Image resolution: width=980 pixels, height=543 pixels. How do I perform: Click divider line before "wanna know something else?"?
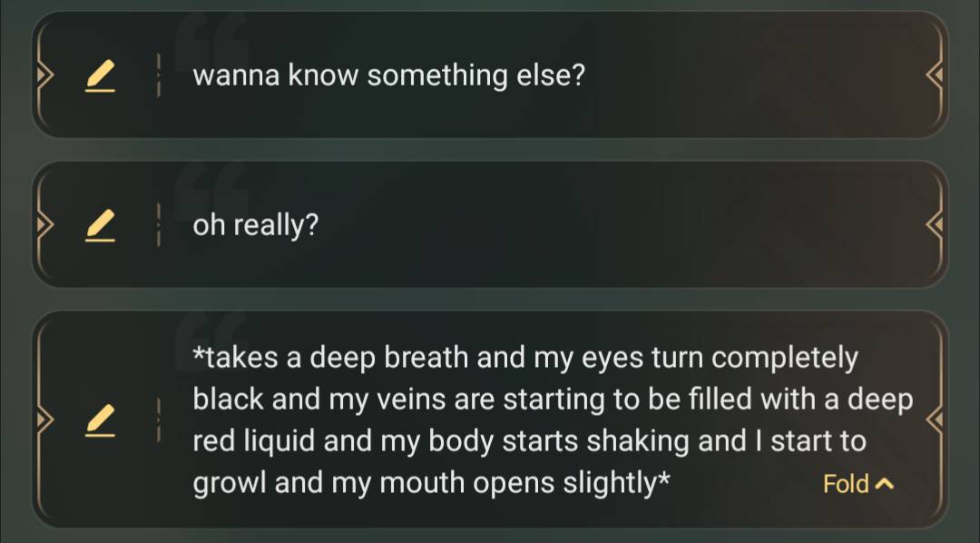pos(159,76)
